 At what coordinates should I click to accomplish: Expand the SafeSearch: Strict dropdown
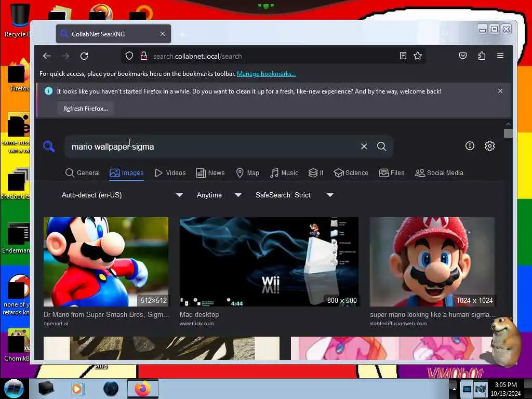(294, 195)
